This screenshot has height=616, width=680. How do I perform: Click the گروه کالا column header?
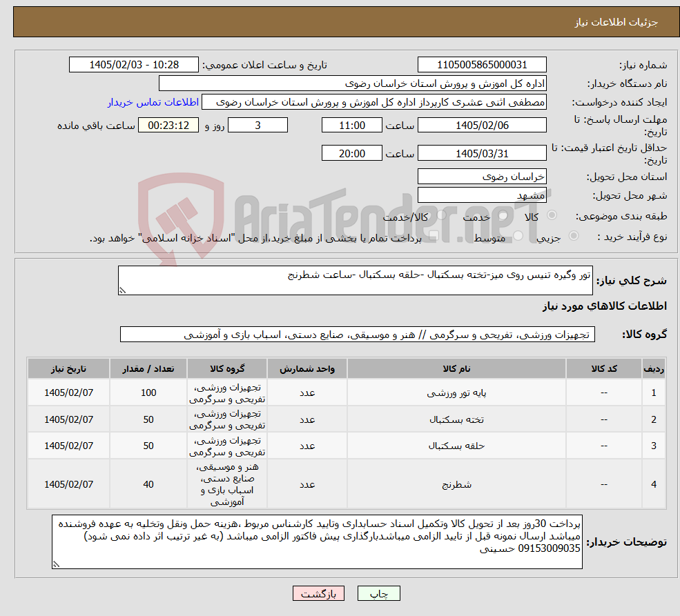[x=227, y=368]
